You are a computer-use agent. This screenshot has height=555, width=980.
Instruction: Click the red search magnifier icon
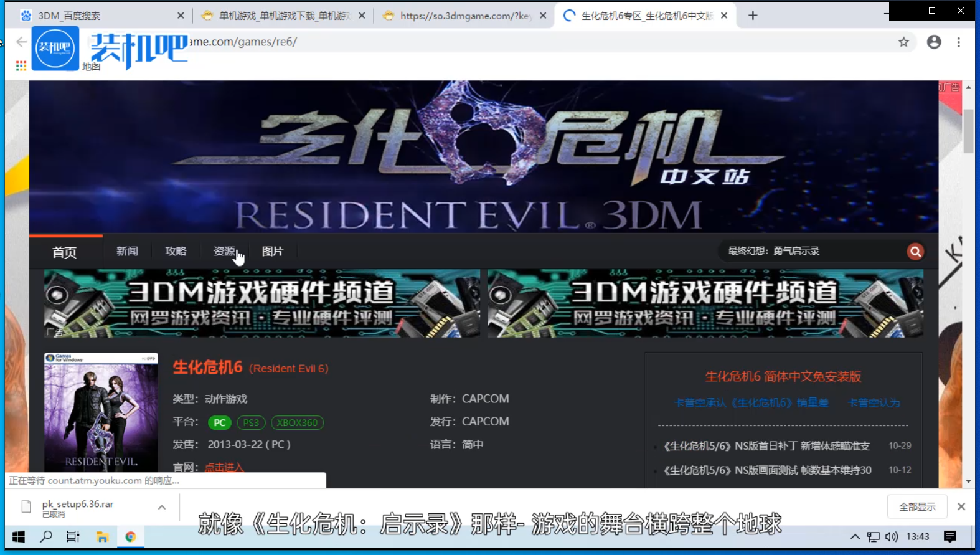[x=915, y=252]
